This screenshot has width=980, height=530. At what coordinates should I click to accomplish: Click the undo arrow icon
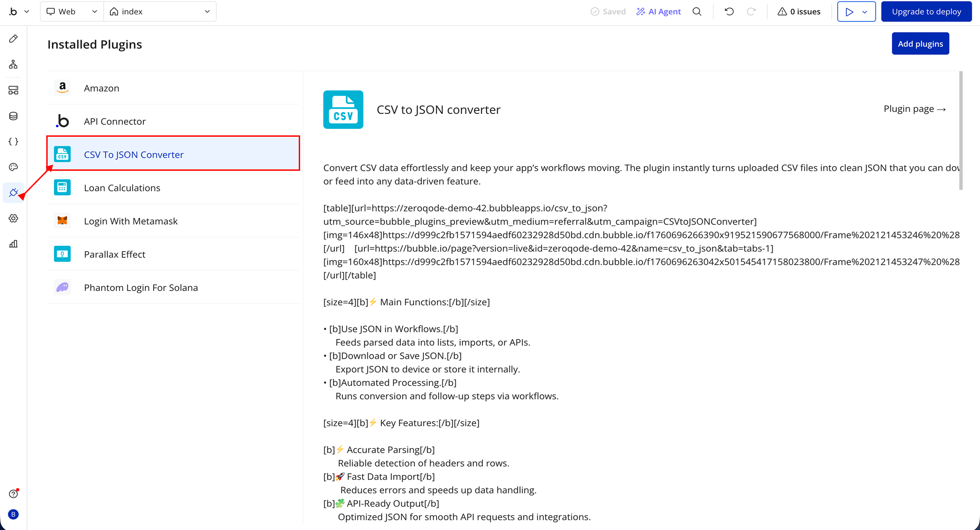729,12
